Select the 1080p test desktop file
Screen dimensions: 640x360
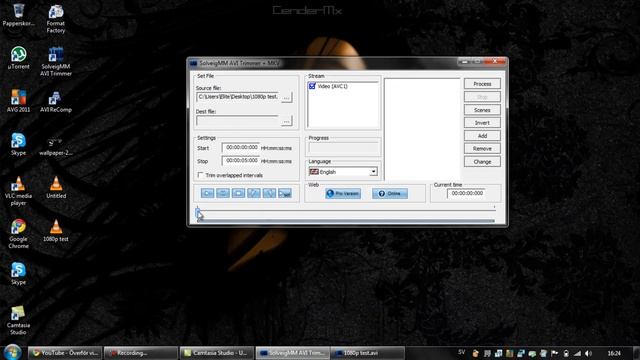coord(56,231)
